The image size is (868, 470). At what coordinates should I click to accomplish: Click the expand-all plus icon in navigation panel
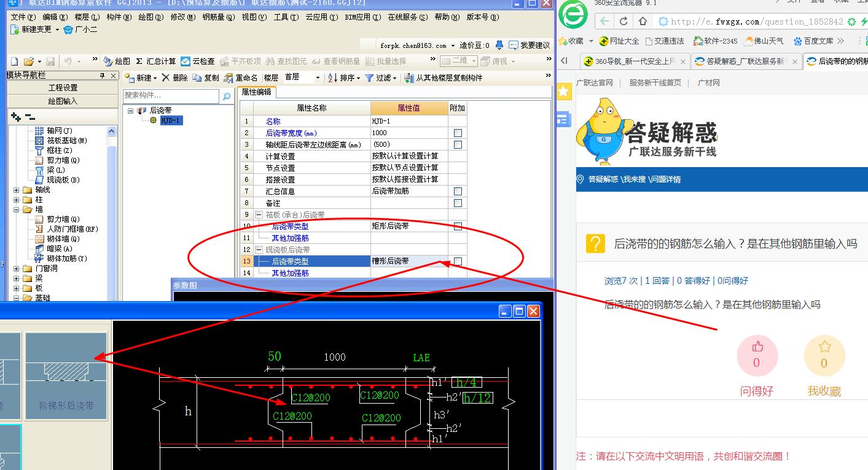pos(16,117)
